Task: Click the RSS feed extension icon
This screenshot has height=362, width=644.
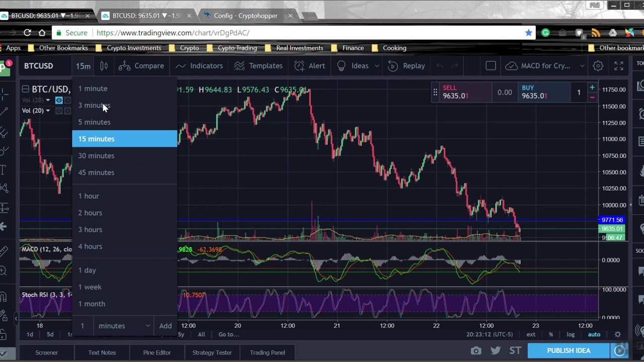Action: pos(596,33)
